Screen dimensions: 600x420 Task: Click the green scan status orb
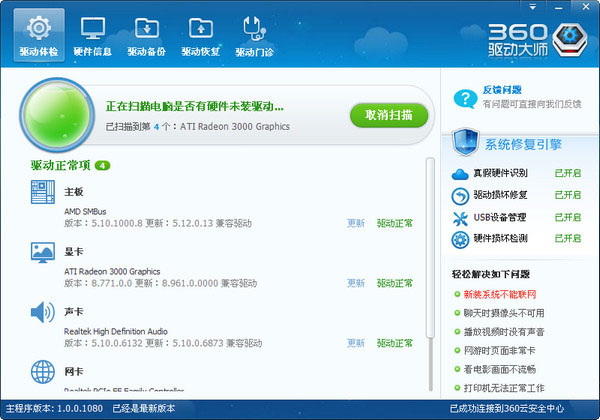click(x=57, y=114)
